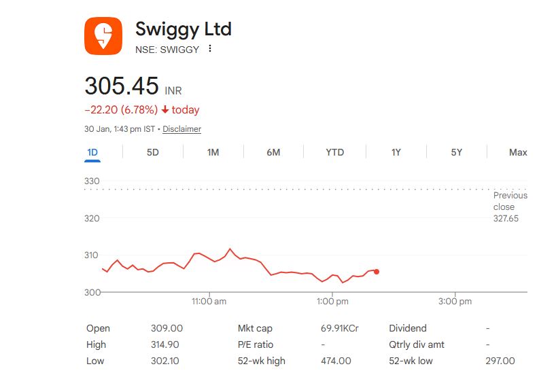
Task: Select the YTD range tab
Action: click(x=334, y=152)
